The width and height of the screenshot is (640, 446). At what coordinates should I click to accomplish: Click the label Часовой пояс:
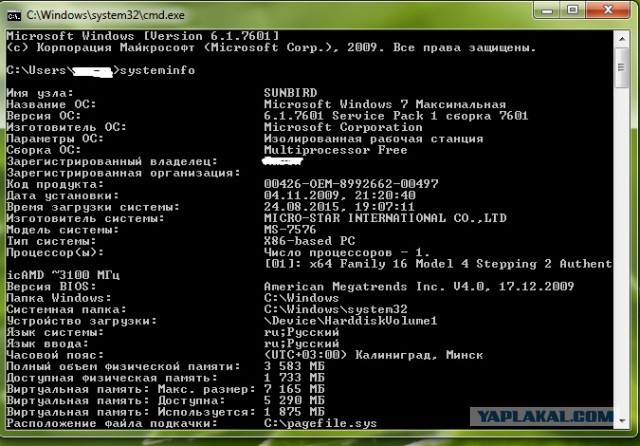point(55,355)
